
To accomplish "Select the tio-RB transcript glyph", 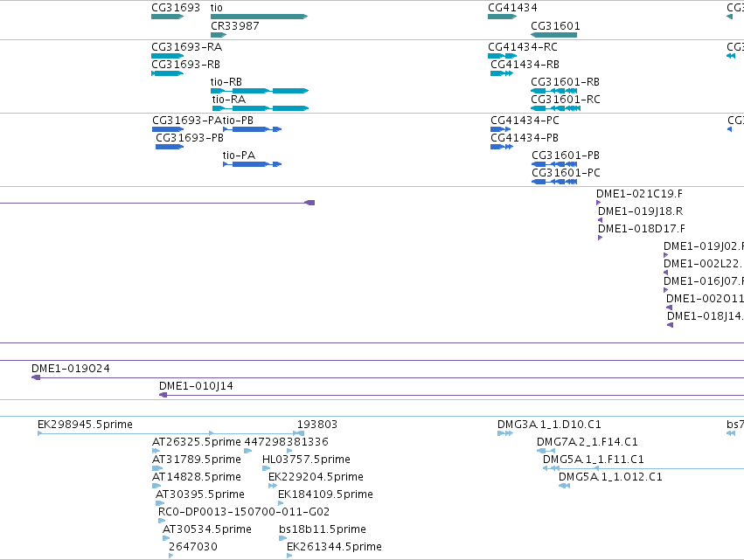I will point(260,91).
